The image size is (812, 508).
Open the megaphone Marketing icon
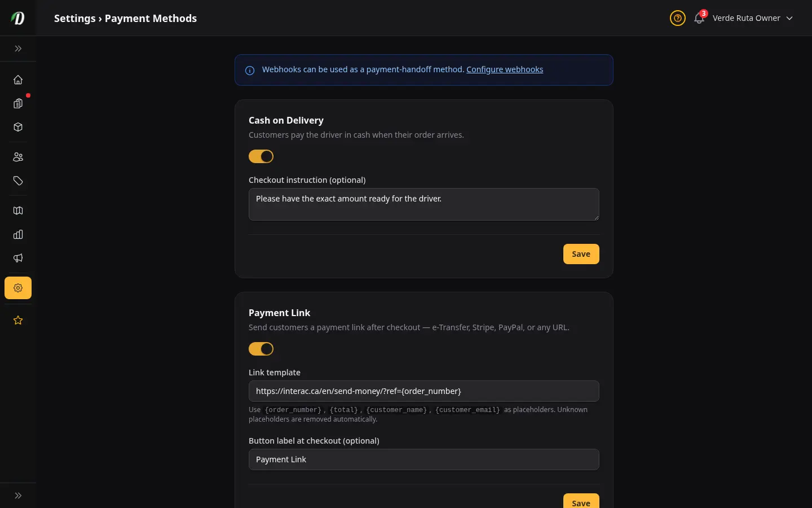click(18, 258)
